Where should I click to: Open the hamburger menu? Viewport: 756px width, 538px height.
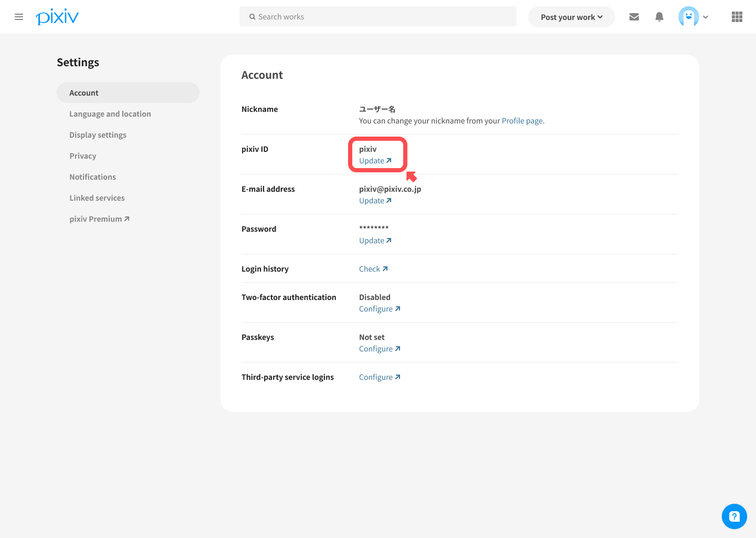(19, 16)
